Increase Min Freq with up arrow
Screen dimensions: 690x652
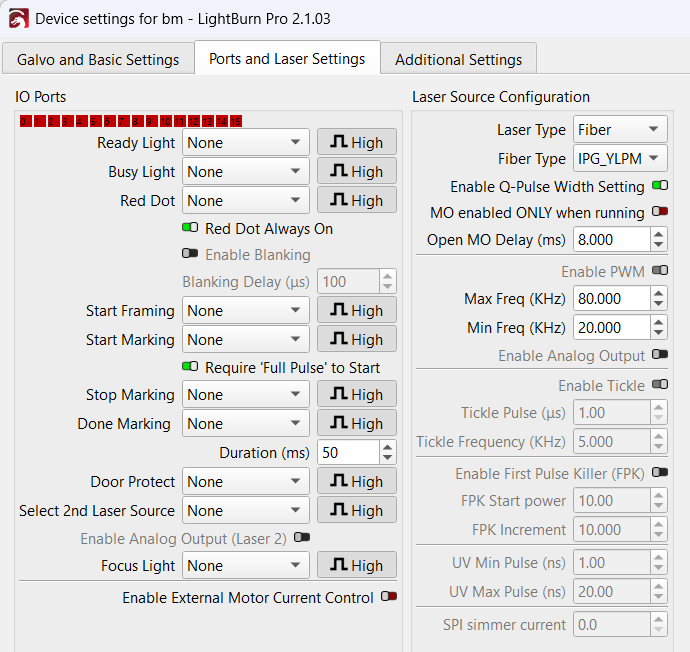click(658, 322)
